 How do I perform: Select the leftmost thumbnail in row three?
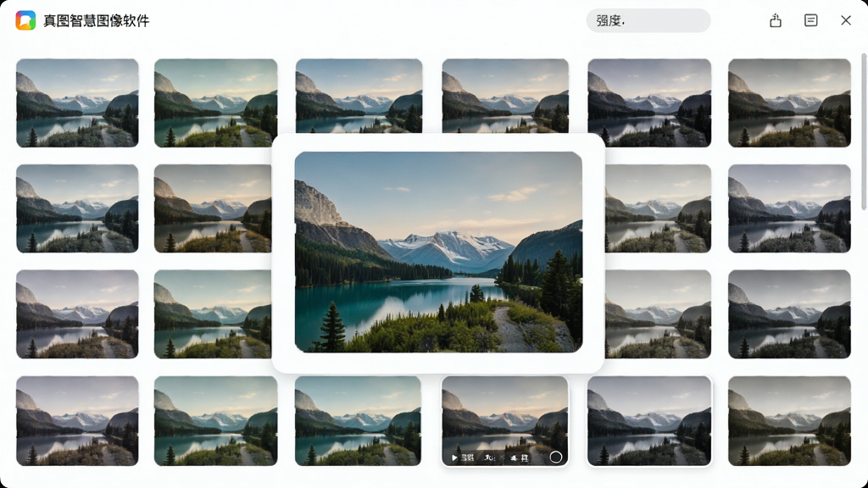[x=77, y=314]
